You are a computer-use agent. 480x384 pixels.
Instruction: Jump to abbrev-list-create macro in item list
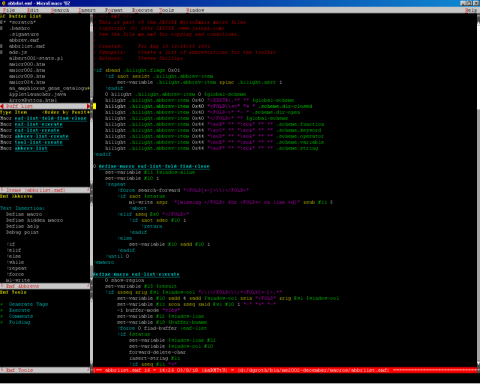click(42, 136)
